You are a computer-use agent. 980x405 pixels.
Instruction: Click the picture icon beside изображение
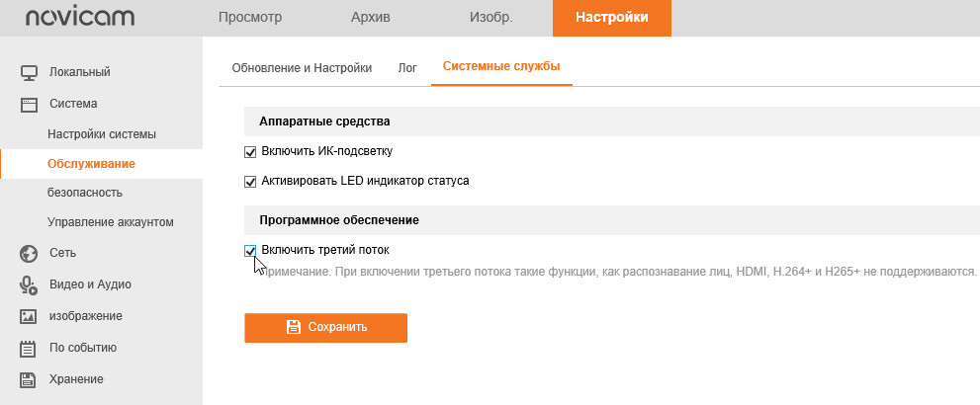click(29, 316)
